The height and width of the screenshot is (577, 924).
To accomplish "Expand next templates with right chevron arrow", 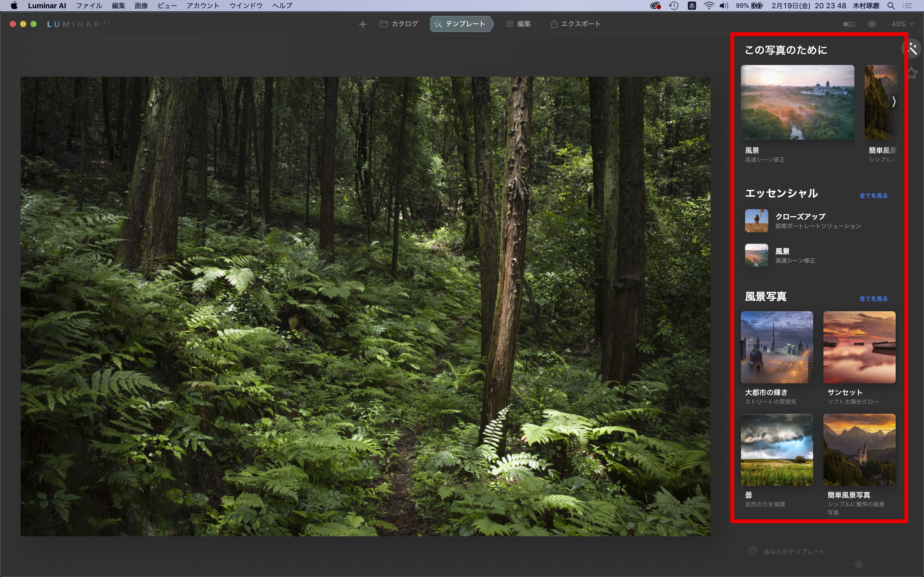I will [894, 102].
